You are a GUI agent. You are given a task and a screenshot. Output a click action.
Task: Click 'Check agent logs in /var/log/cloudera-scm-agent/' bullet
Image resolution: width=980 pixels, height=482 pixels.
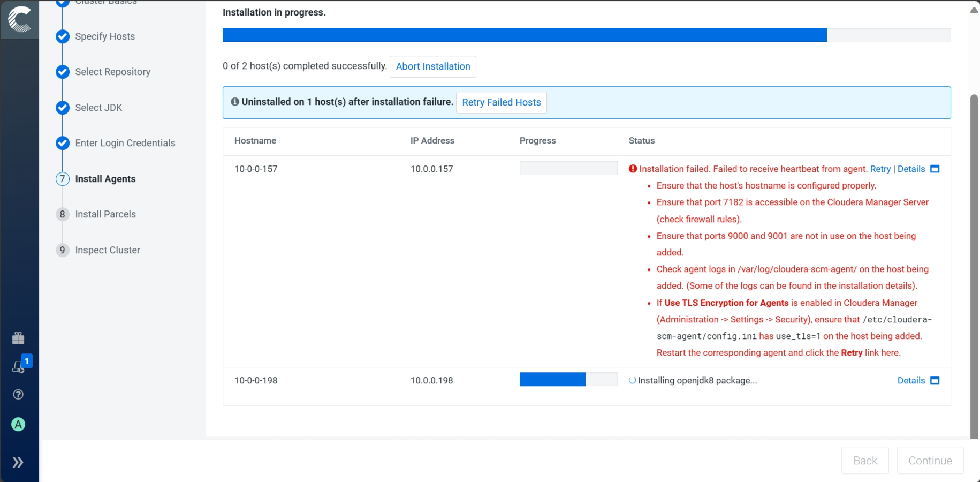point(793,277)
